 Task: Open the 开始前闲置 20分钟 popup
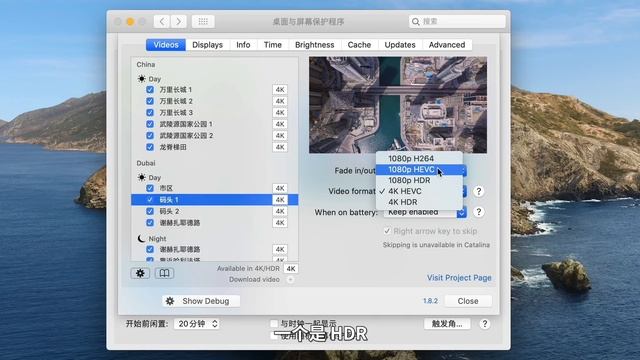click(197, 324)
